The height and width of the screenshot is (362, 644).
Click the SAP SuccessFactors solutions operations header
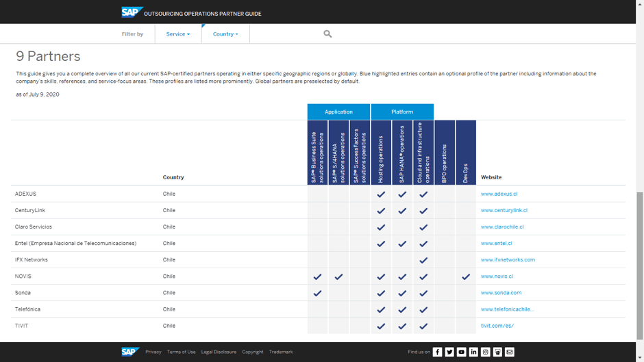click(360, 153)
